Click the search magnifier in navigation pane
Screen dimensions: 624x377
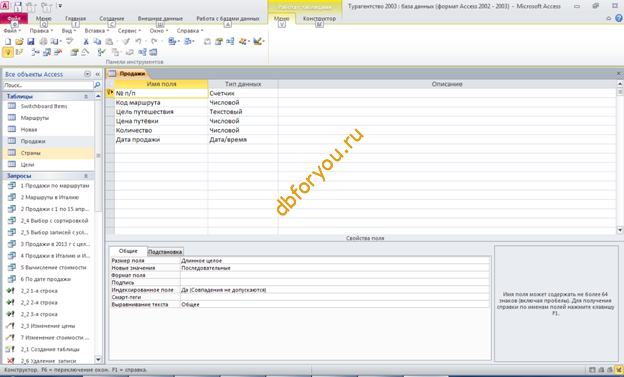pyautogui.click(x=97, y=85)
